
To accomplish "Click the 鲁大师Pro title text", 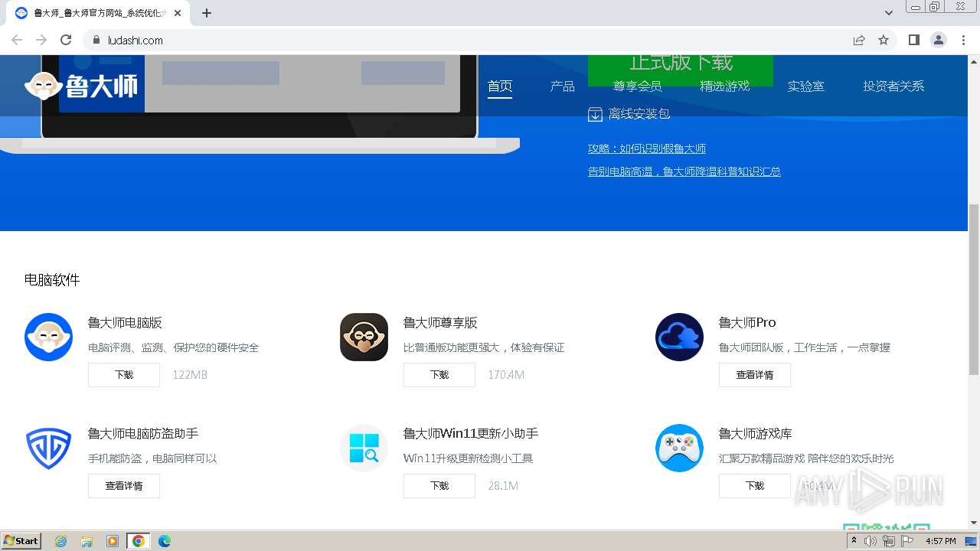I will tap(747, 323).
